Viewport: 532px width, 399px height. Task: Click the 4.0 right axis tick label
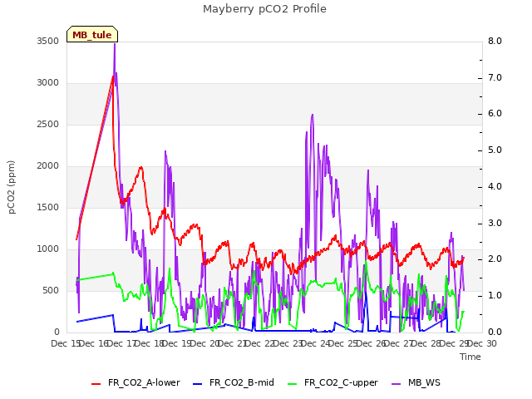pos(495,186)
